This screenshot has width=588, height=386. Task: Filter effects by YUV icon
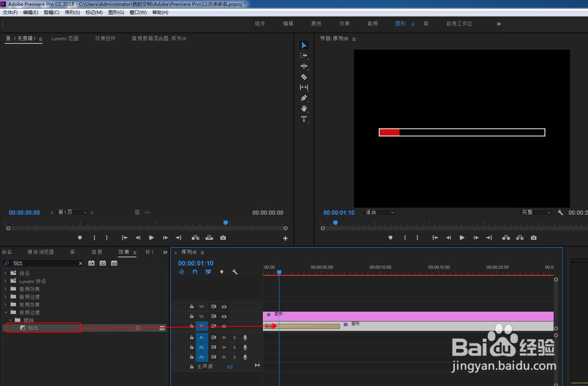click(x=114, y=263)
